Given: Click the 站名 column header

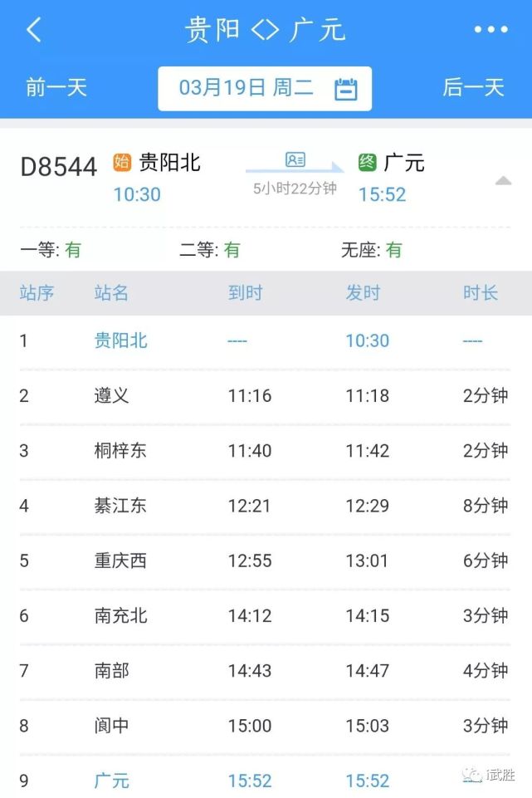Looking at the screenshot, I should (110, 292).
